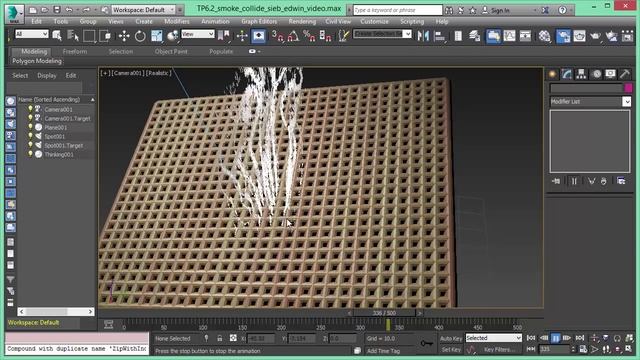Viewport: 640px width, 360px height.
Task: Toggle Percent Snap
Action: (309, 36)
